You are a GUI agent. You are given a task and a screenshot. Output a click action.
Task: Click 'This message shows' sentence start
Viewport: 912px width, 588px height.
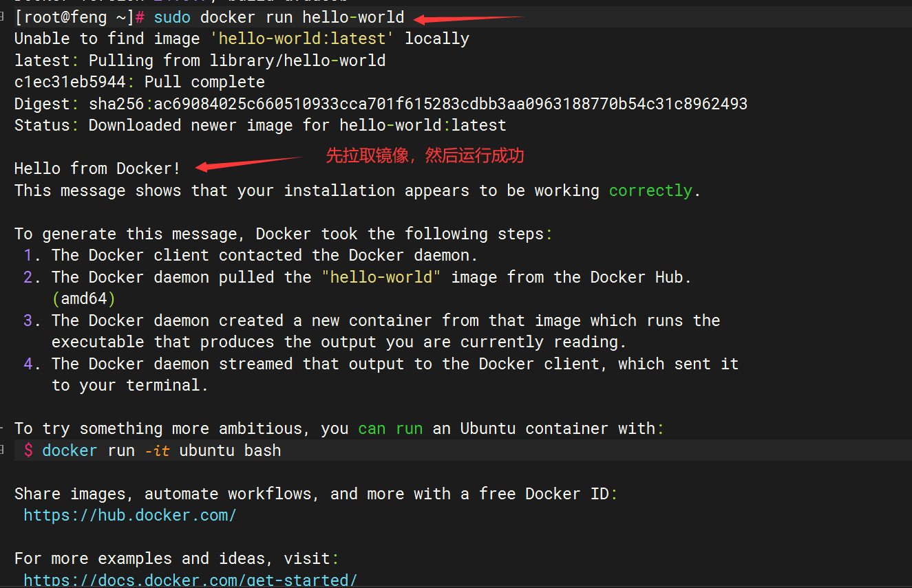tap(98, 190)
